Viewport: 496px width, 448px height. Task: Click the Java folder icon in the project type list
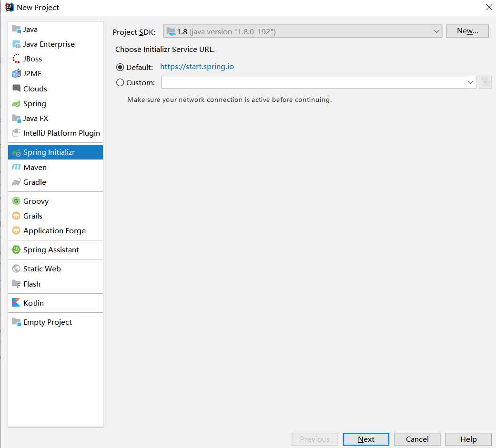click(x=16, y=29)
